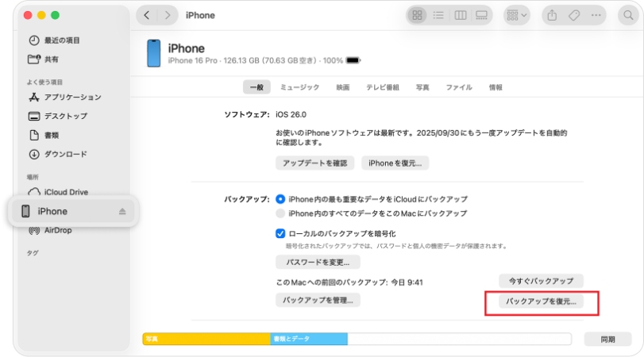Click the last backup time 今日 9:41
Screen dimensions: 644x357
(x=407, y=282)
